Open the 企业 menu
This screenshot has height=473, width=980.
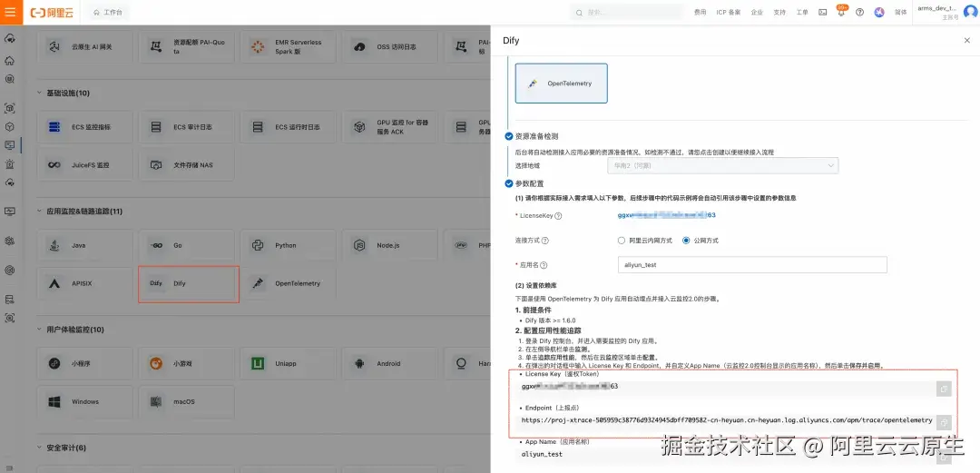[x=757, y=12]
